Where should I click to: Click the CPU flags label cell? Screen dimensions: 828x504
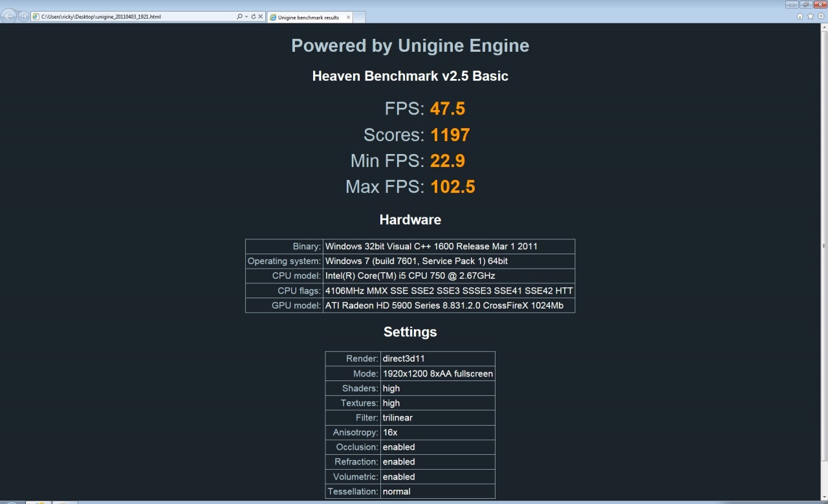point(284,290)
